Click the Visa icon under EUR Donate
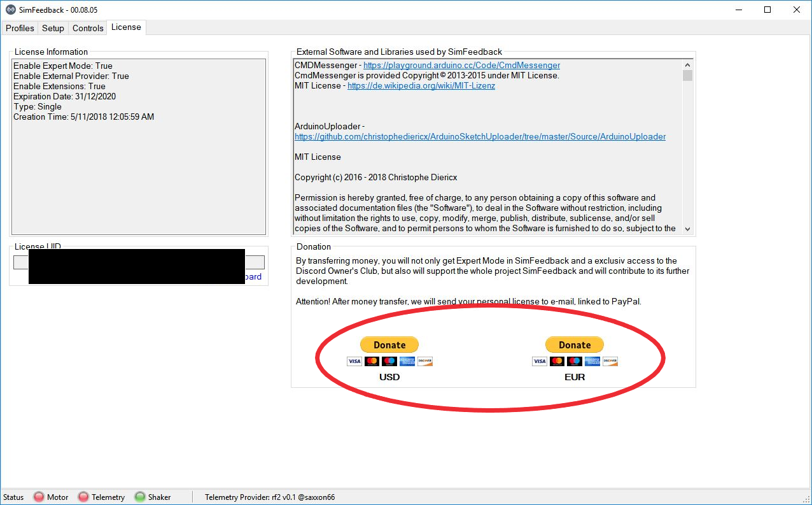Viewport: 812px width, 505px height. 540,361
